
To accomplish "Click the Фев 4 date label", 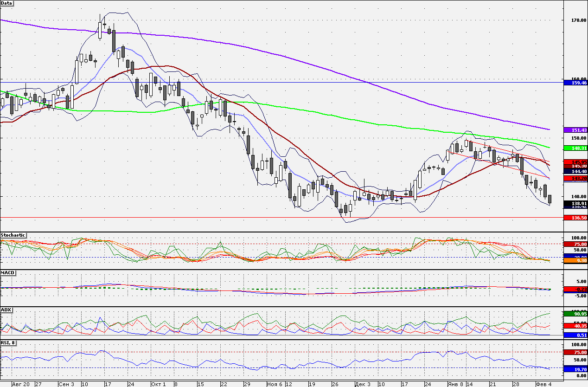I will pos(544,384).
